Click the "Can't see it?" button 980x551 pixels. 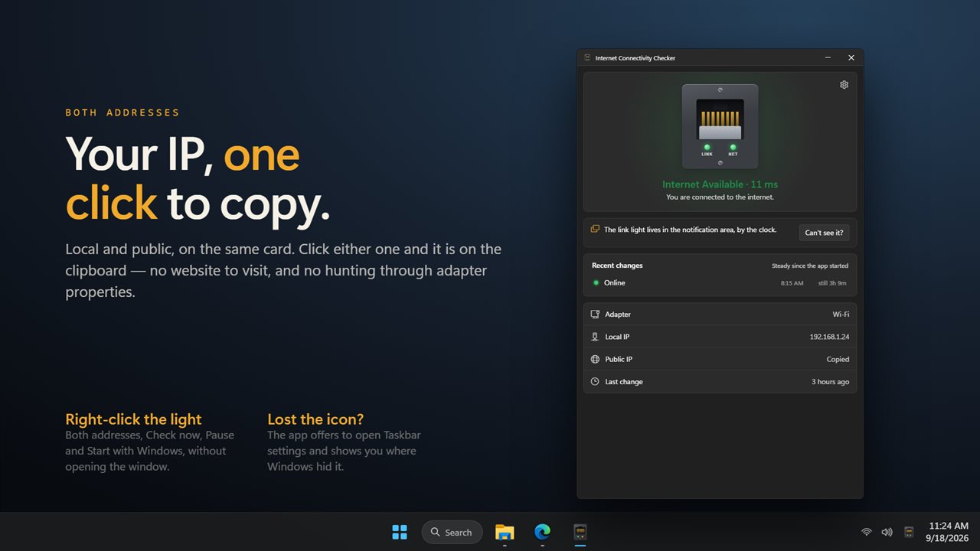tap(824, 233)
